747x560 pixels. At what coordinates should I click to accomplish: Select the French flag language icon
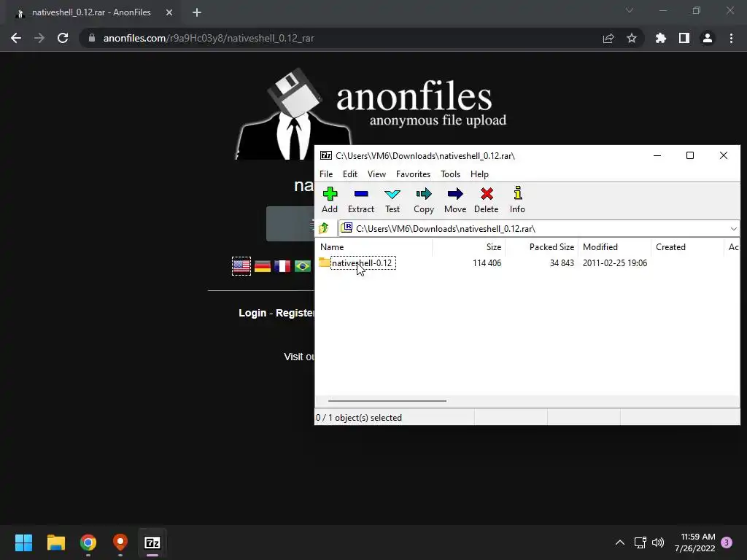click(282, 266)
